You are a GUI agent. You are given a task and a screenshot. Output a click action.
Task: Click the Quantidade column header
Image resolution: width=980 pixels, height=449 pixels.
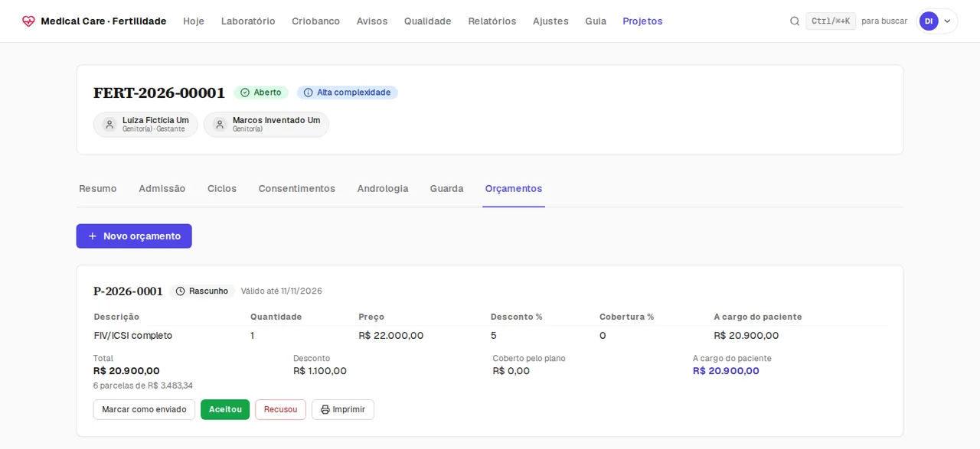(x=276, y=317)
